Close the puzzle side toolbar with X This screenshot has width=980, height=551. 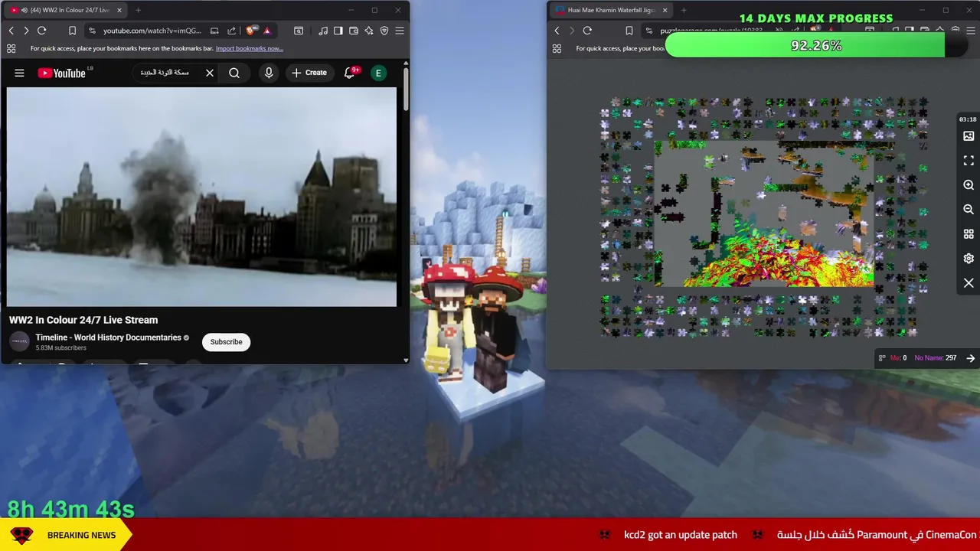(969, 283)
